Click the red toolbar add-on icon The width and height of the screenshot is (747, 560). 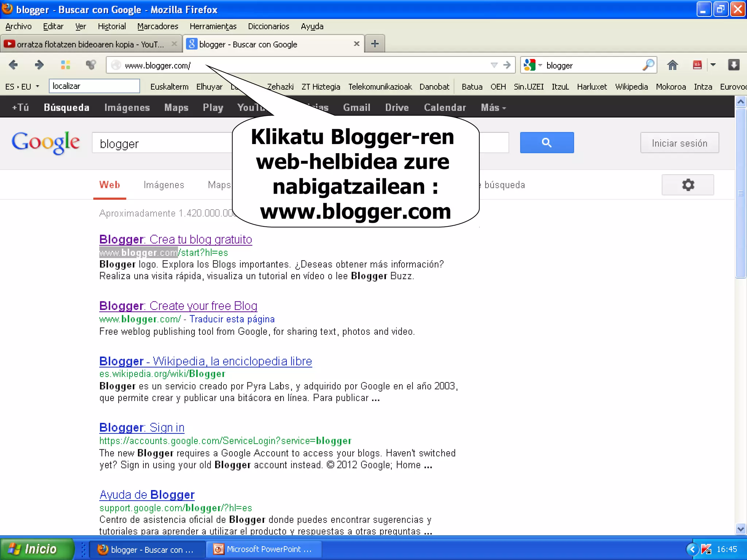(697, 65)
